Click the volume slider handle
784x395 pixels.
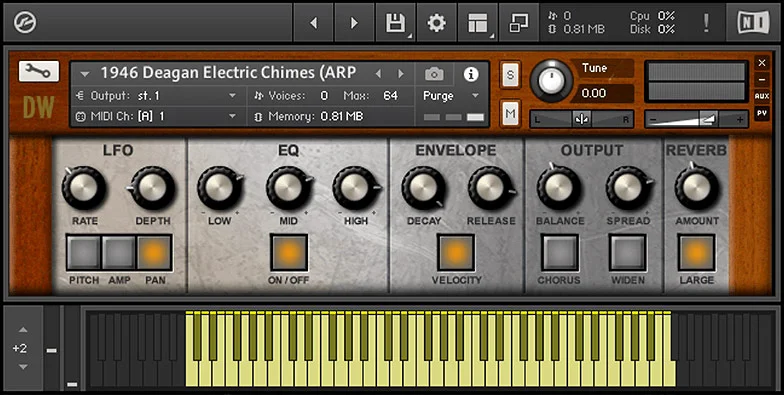click(x=708, y=119)
